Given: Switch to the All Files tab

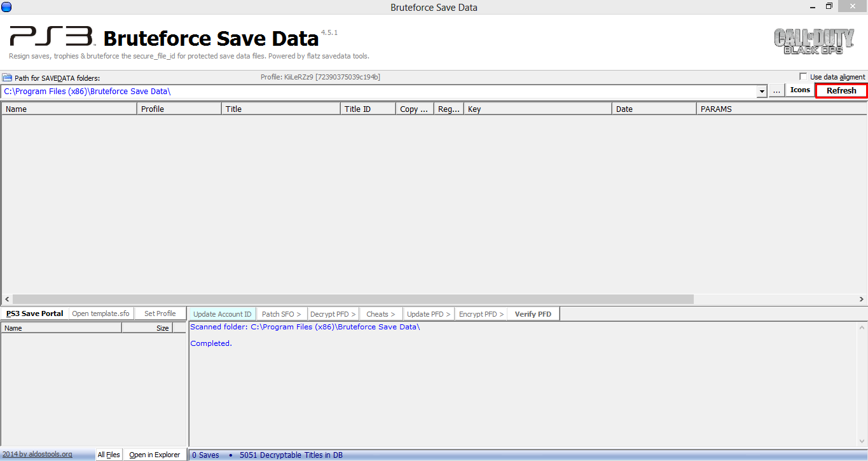Looking at the screenshot, I should (109, 455).
